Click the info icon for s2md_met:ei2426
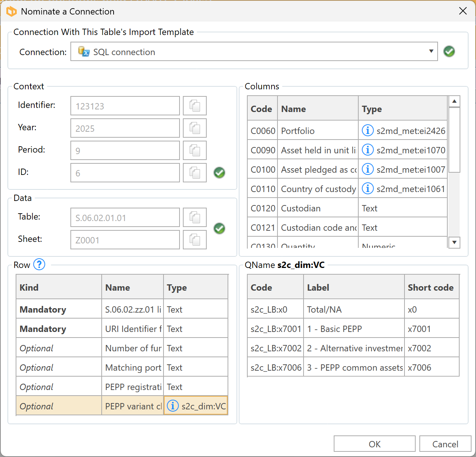This screenshot has height=457, width=476. point(368,131)
